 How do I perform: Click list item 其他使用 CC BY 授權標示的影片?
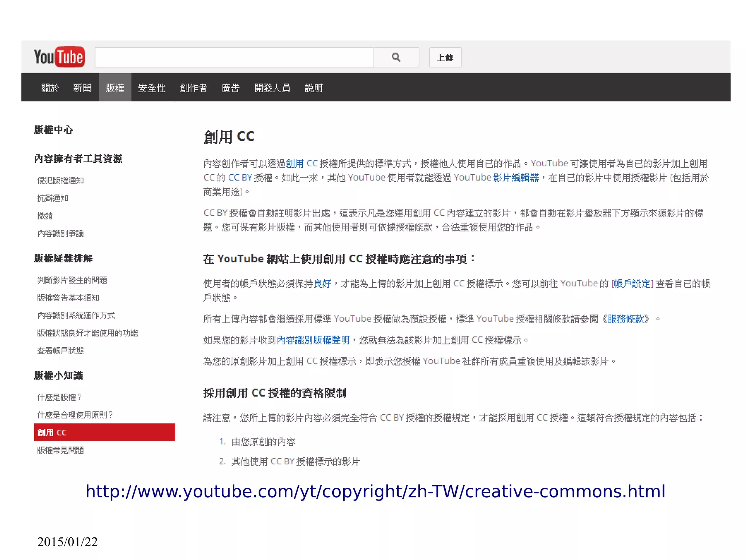pyautogui.click(x=295, y=461)
